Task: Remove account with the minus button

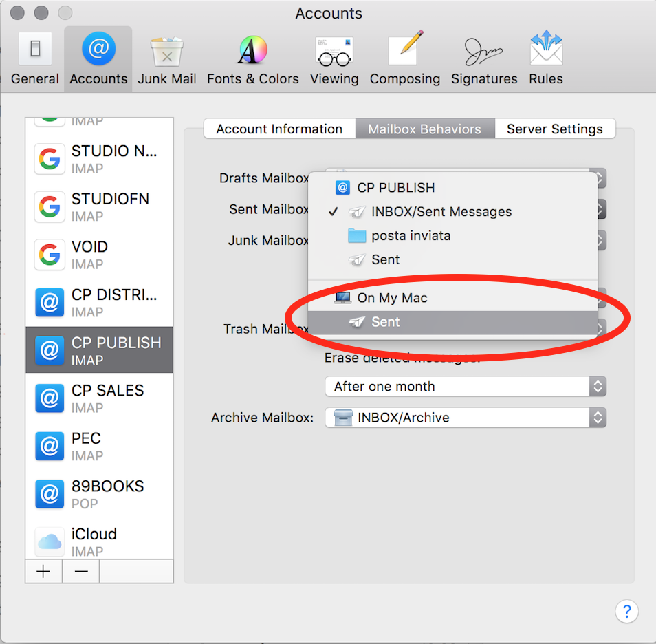Action: click(80, 571)
